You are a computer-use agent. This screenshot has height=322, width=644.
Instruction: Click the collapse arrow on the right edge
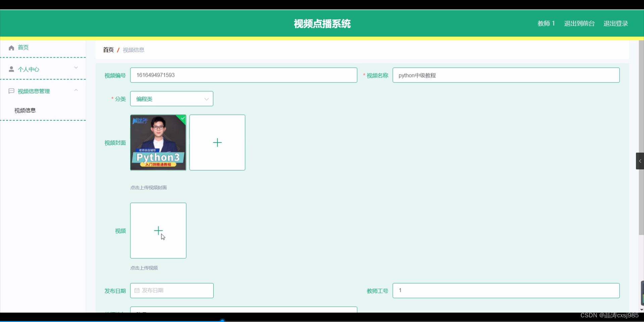coord(640,161)
